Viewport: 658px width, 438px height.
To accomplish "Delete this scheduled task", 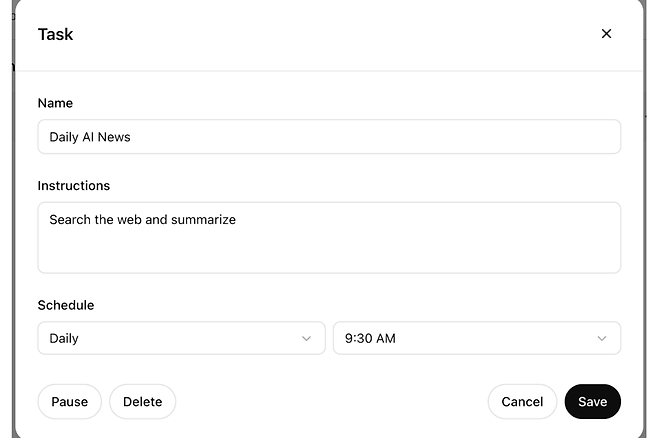I will click(142, 402).
